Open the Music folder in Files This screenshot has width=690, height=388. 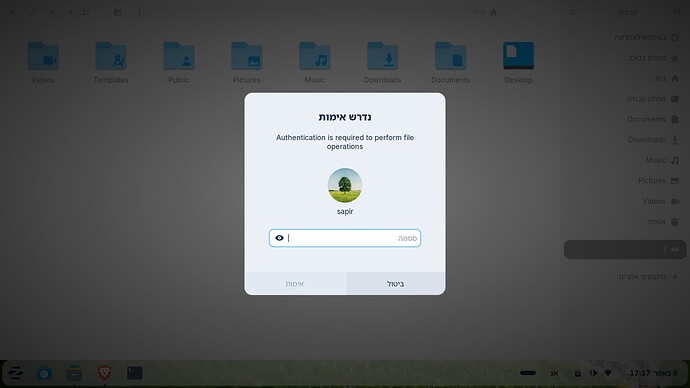click(315, 62)
